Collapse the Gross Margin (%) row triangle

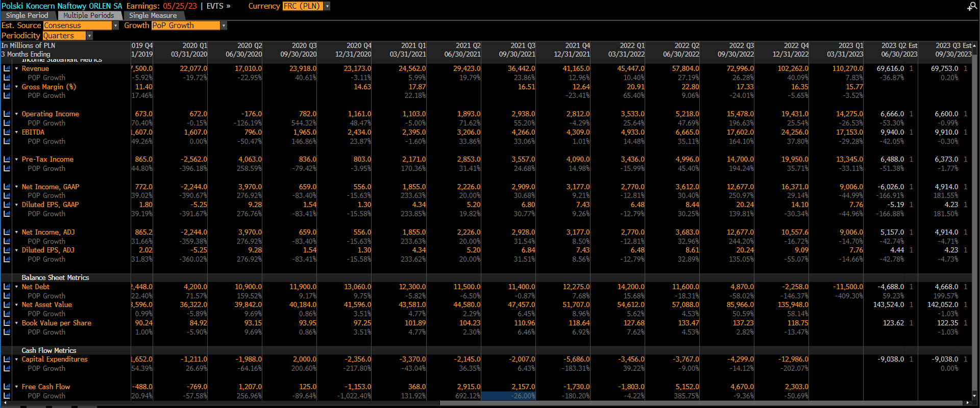pos(16,87)
